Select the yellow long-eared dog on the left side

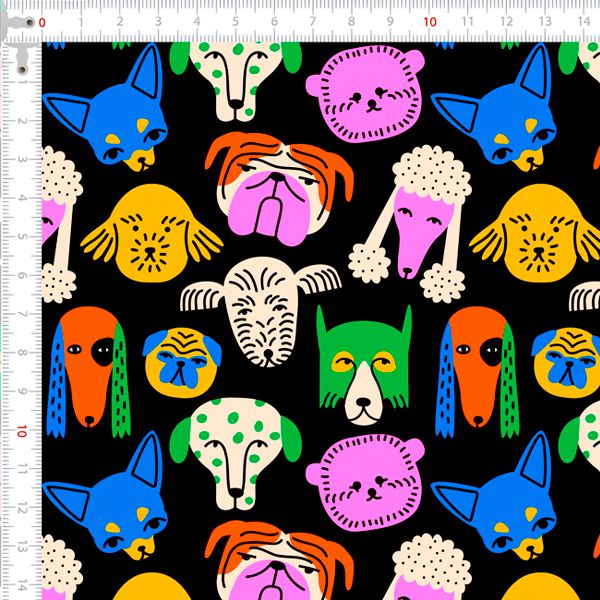tap(150, 235)
